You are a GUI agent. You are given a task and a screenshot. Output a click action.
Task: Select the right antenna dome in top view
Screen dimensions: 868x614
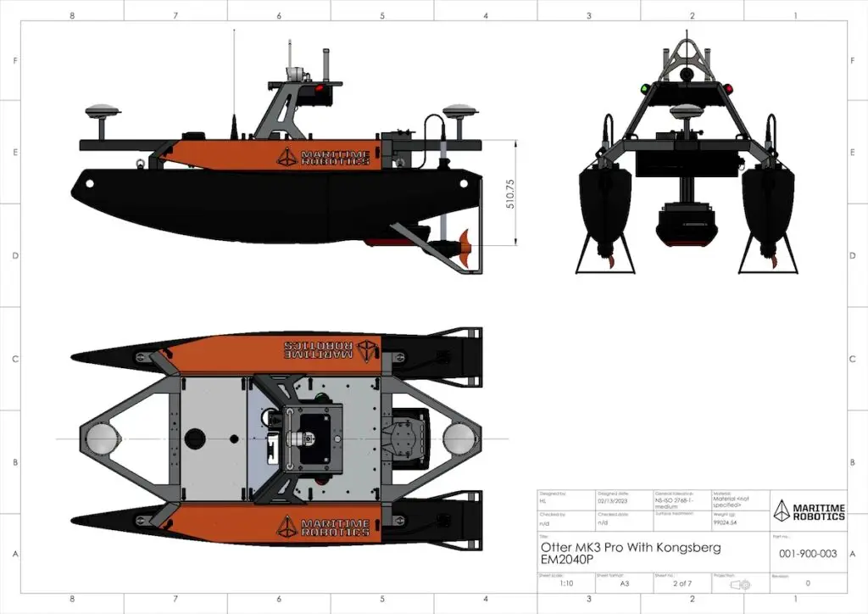[x=459, y=438]
